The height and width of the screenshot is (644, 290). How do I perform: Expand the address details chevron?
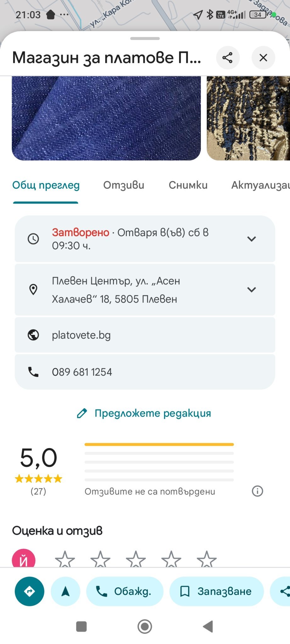(x=251, y=290)
